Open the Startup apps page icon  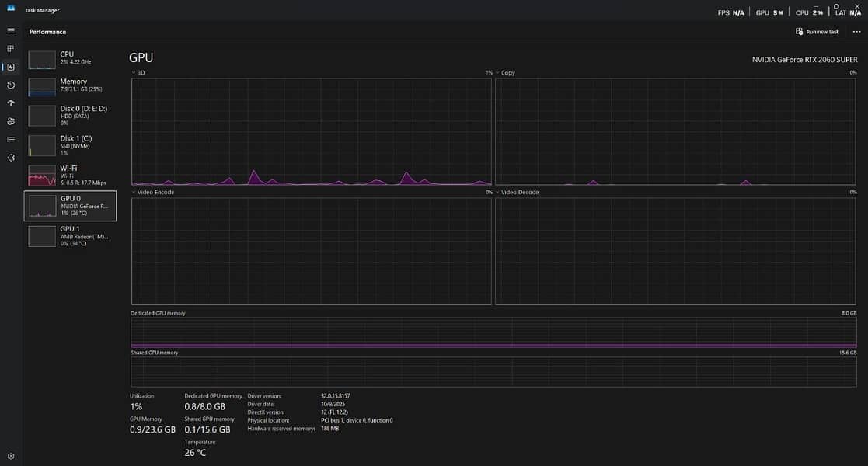11,103
